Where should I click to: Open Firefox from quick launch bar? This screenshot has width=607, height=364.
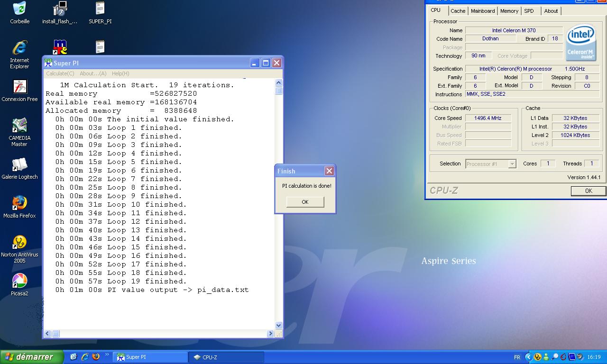[x=96, y=357]
